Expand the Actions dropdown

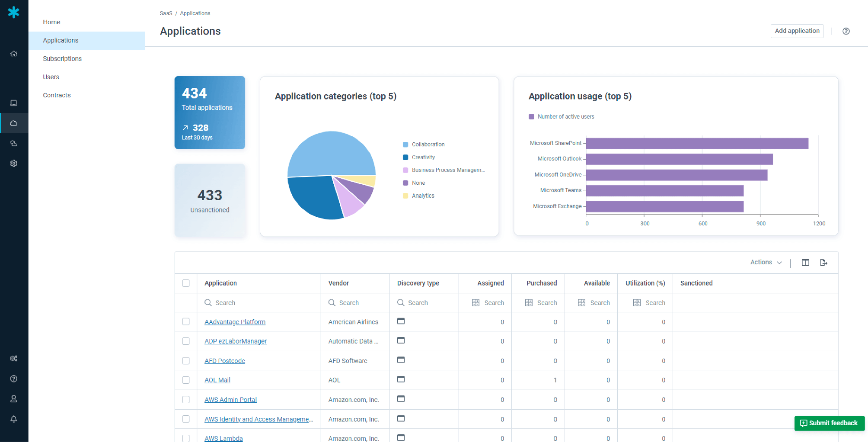point(766,263)
